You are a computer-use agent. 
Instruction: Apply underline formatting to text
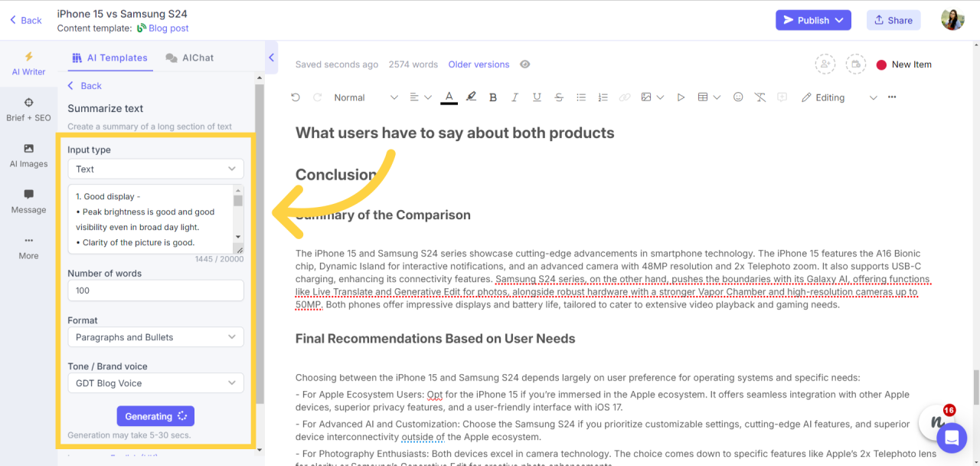(x=537, y=97)
